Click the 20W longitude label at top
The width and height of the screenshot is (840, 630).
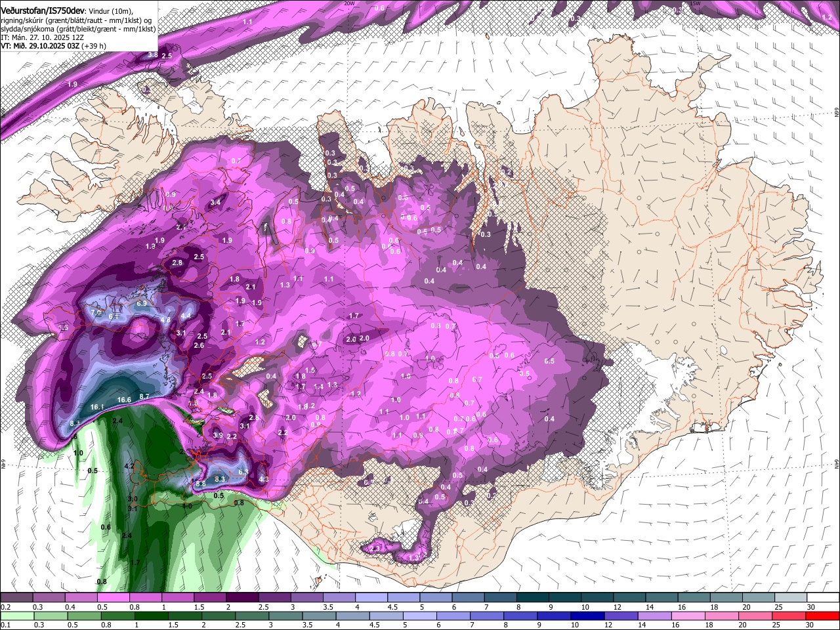point(348,3)
